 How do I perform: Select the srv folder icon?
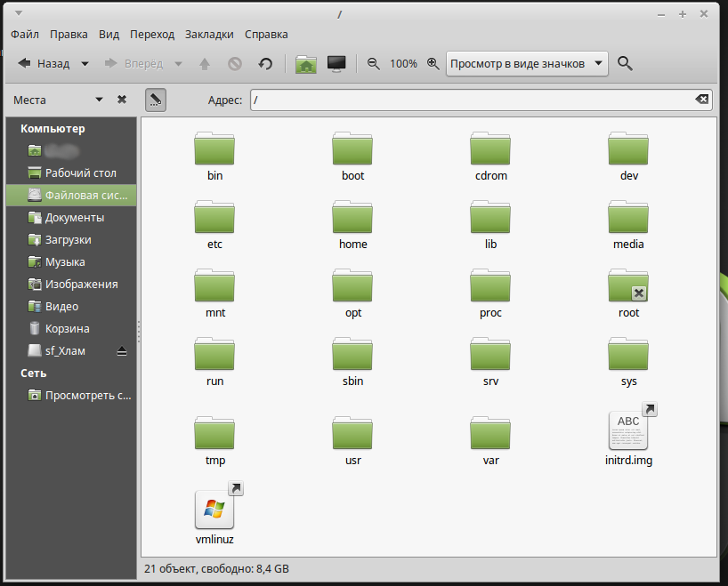(x=490, y=355)
